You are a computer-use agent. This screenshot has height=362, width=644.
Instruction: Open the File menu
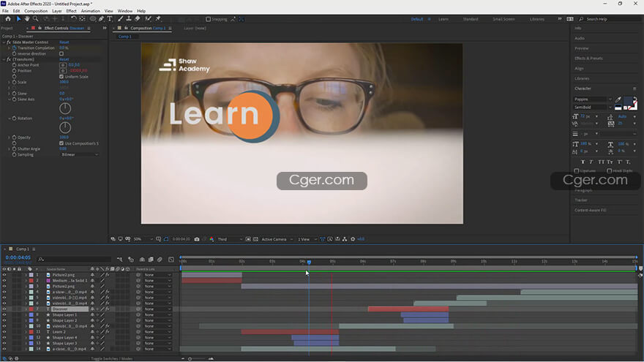[x=5, y=11]
